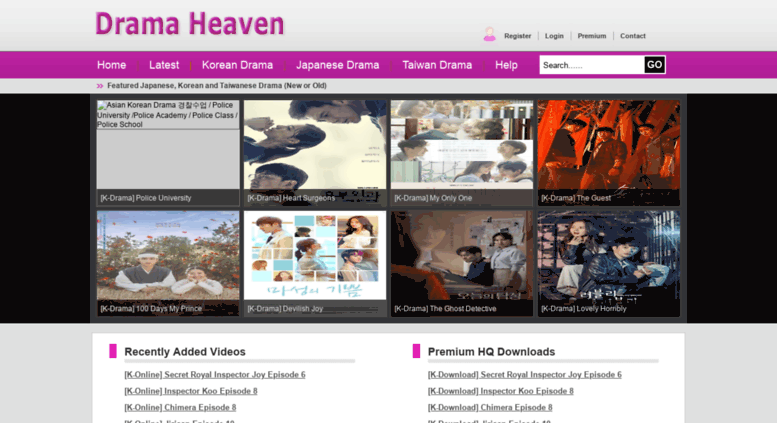The height and width of the screenshot is (423, 777).
Task: Open the Help menu item
Action: (x=506, y=65)
